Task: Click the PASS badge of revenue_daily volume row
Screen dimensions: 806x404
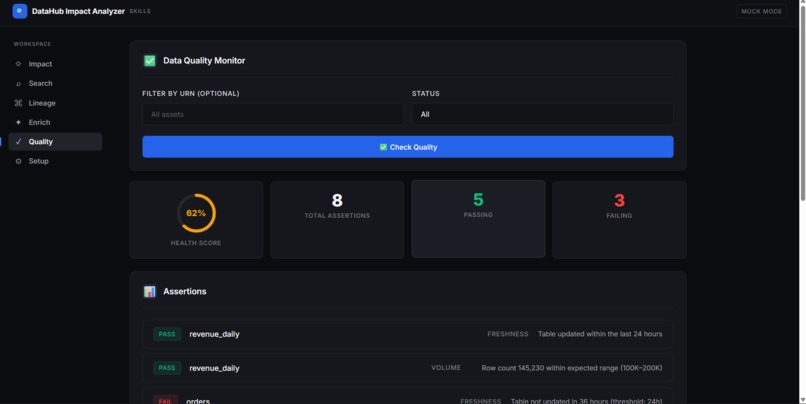Action: click(x=167, y=368)
